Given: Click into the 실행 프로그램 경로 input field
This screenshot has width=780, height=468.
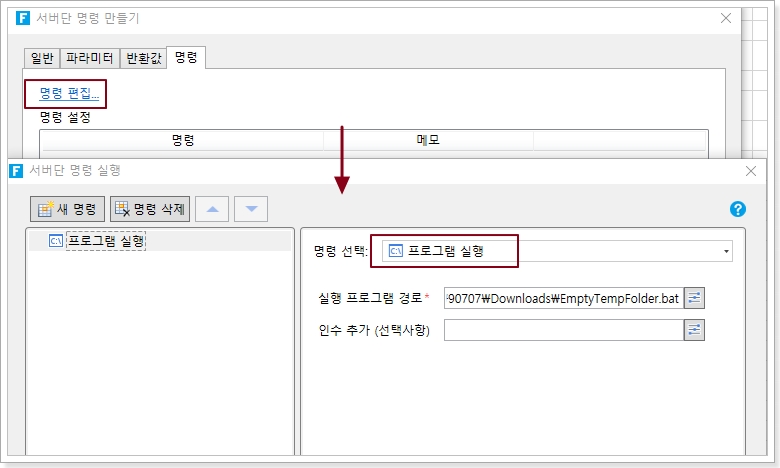Looking at the screenshot, I should click(563, 297).
